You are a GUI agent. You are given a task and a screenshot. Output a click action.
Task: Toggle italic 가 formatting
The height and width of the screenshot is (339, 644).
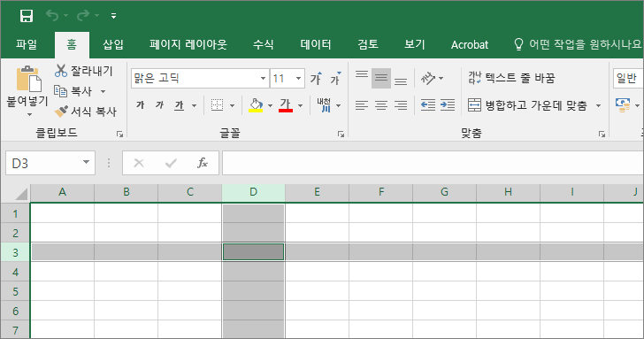(x=160, y=105)
